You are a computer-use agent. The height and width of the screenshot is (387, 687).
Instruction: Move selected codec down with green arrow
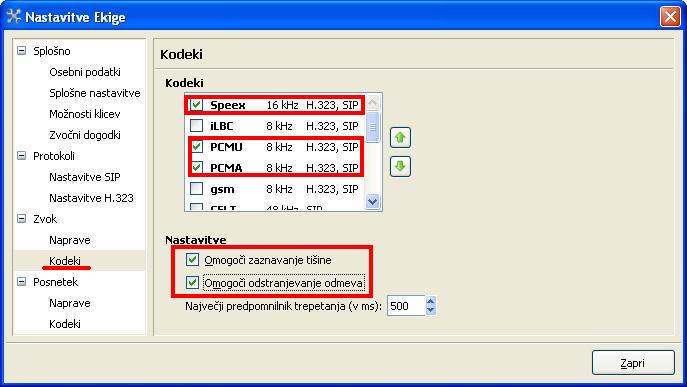400,167
